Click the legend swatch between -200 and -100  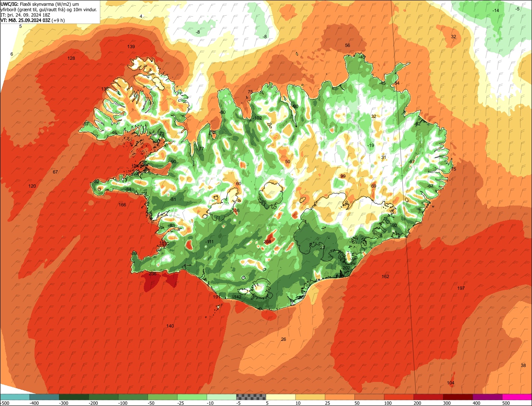pos(103,397)
